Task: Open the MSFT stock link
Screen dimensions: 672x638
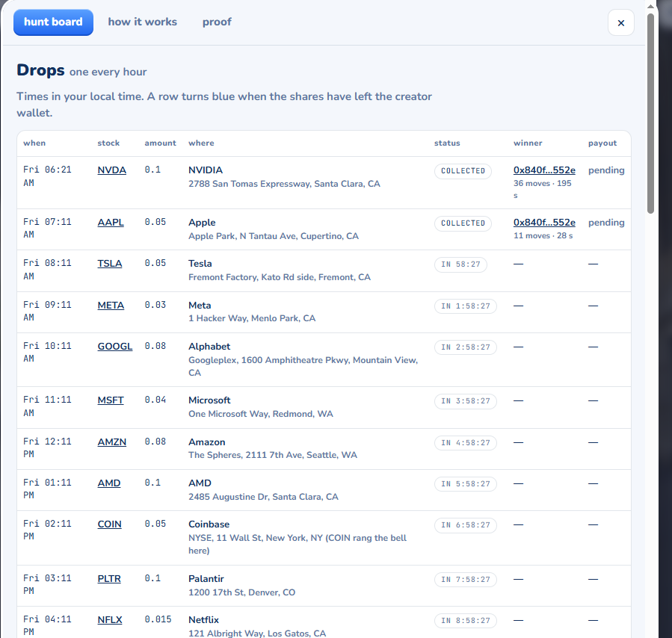Action: coord(111,400)
